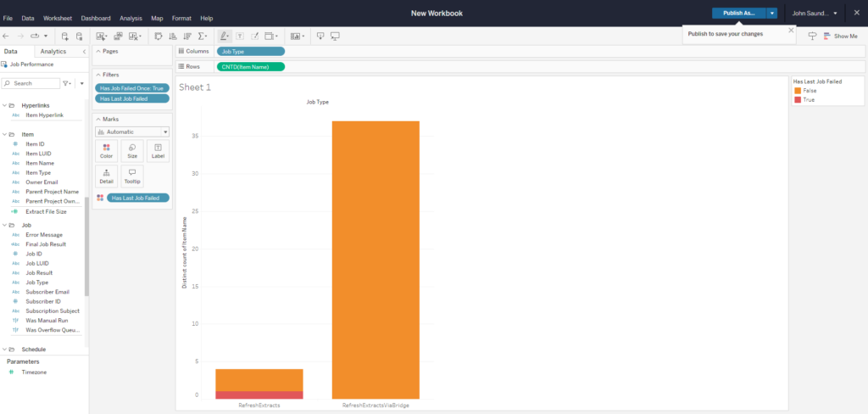Click the Presentation Mode icon
The height and width of the screenshot is (414, 868).
tap(335, 36)
